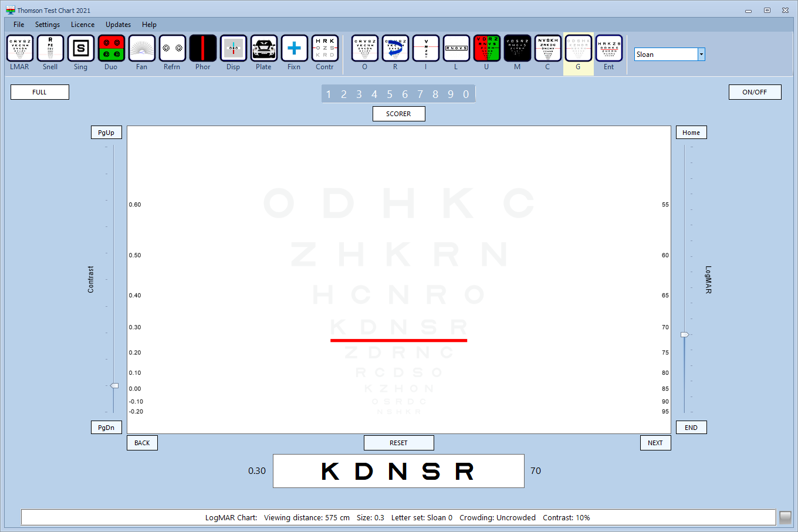Toggle the display with ON/OFF button

[x=755, y=92]
